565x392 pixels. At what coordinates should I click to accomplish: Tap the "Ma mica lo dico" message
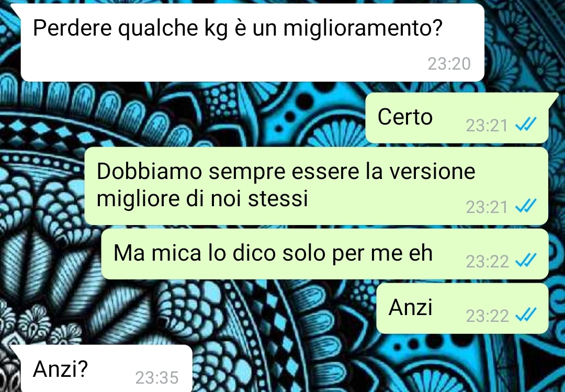coord(325,254)
